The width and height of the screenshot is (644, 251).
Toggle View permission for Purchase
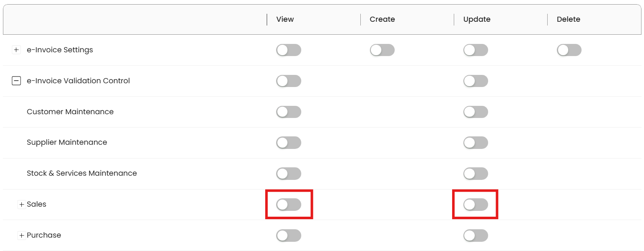[x=288, y=236]
